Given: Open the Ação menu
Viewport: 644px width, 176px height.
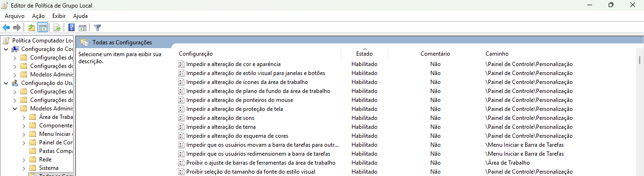Looking at the screenshot, I should [x=38, y=16].
